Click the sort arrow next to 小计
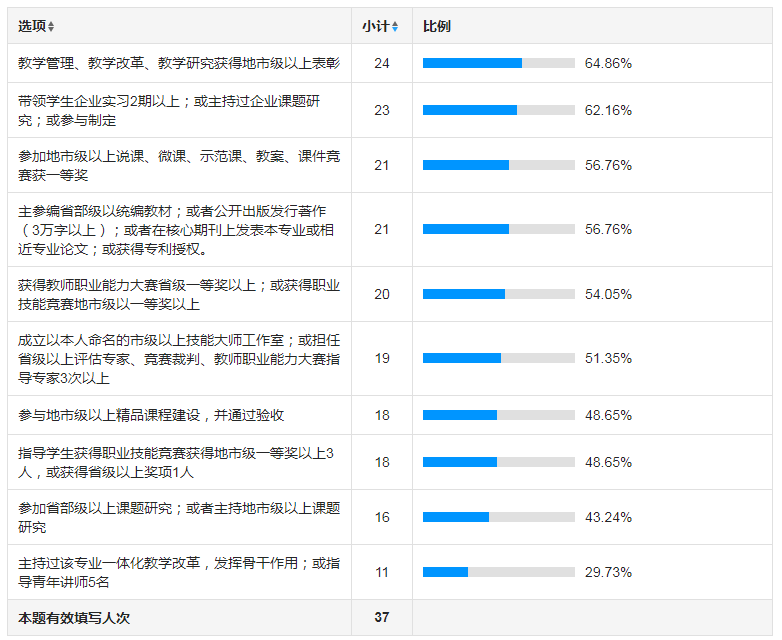782x640 pixels. click(x=395, y=27)
